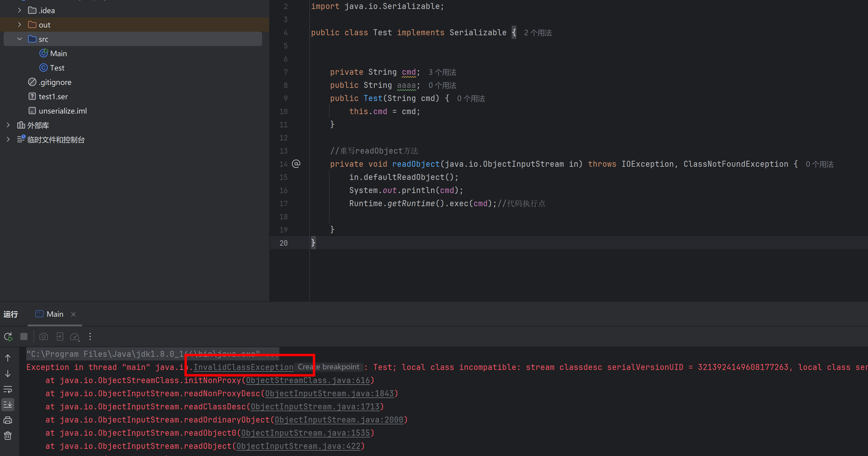The height and width of the screenshot is (456, 868).
Task: Click the down arrow stack trace icon
Action: click(8, 374)
